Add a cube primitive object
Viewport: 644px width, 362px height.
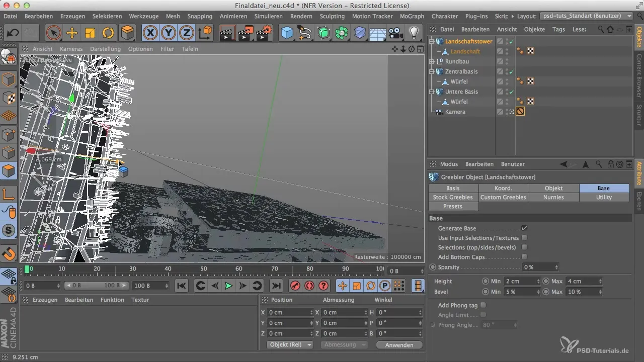click(287, 33)
